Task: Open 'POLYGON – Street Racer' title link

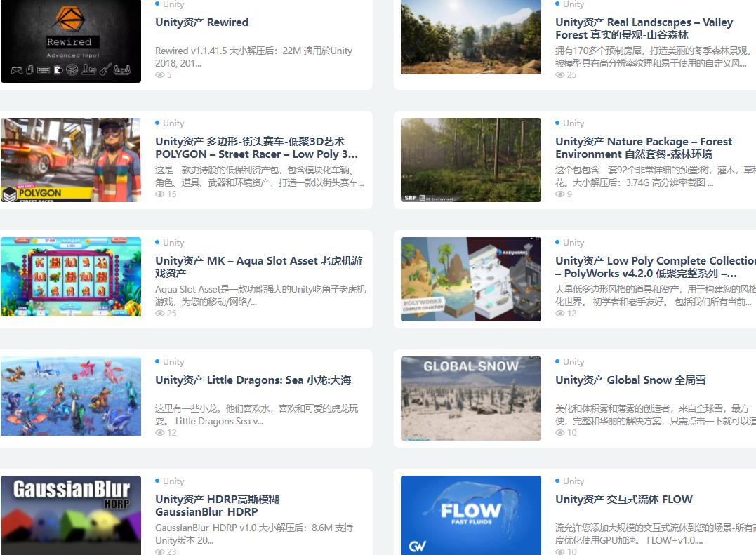Action: pos(256,148)
